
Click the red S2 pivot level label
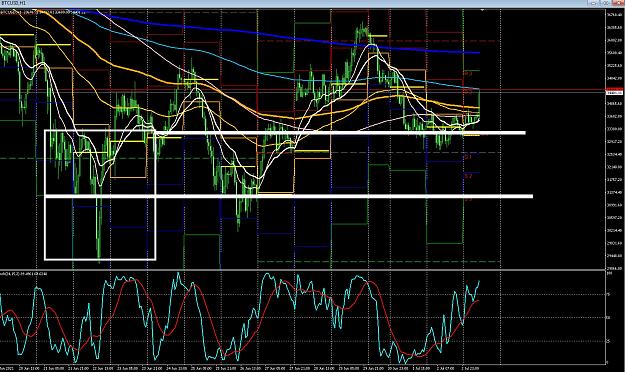[x=468, y=176]
